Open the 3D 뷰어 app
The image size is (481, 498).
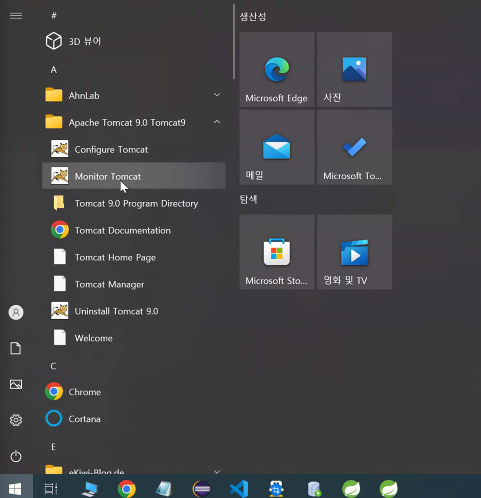[134, 41]
